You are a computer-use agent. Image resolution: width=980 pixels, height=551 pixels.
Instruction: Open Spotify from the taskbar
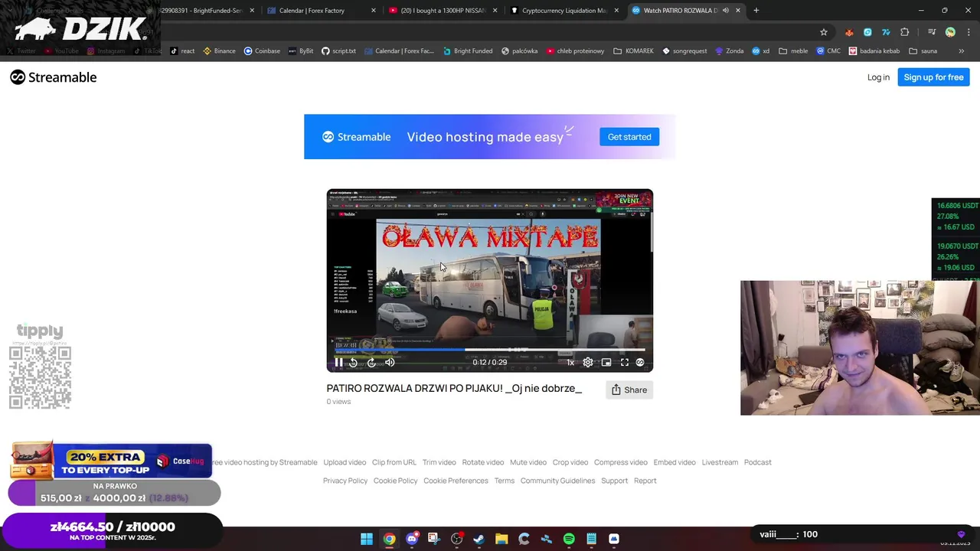coord(569,539)
